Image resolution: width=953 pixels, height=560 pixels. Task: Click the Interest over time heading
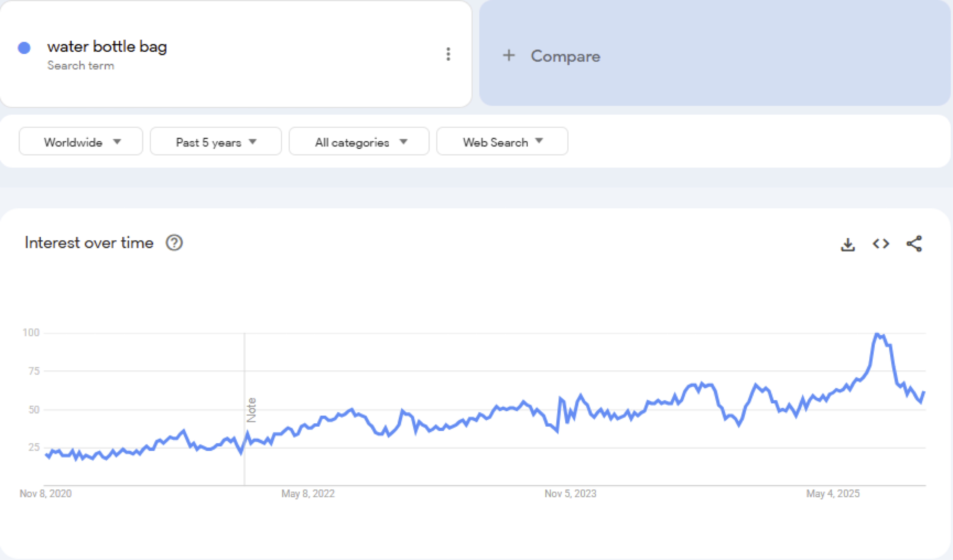[89, 243]
